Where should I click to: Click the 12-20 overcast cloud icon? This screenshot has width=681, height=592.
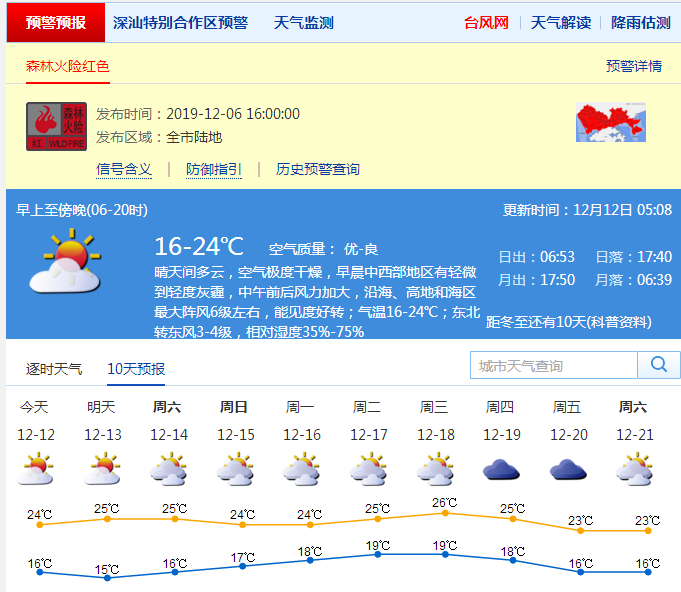coord(568,469)
